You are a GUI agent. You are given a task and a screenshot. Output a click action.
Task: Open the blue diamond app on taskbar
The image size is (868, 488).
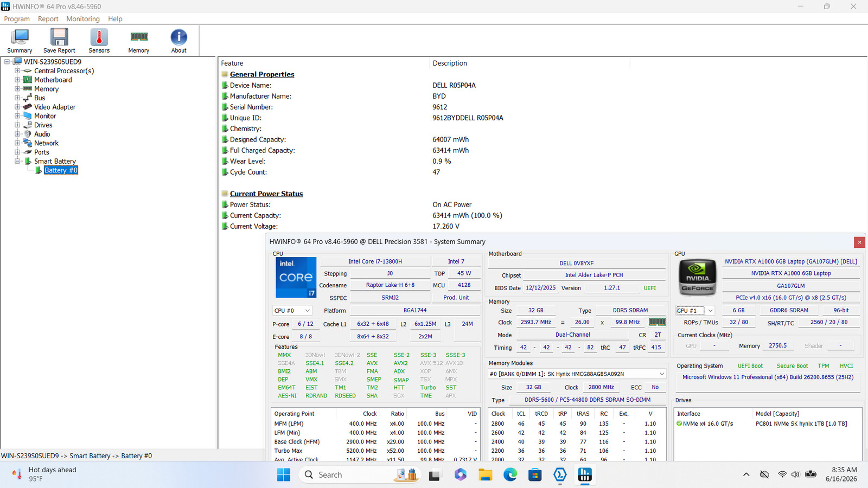pos(560,475)
